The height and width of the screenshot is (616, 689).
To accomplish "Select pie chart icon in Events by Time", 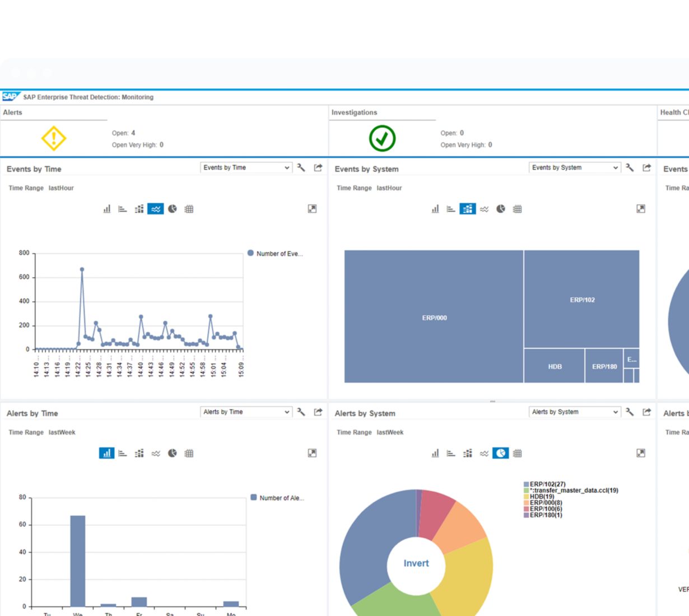I will pos(173,209).
